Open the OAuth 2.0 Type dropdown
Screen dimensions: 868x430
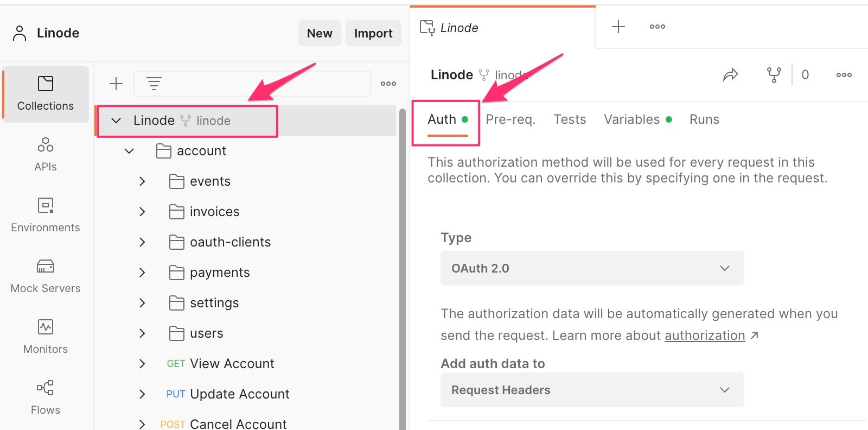tap(592, 268)
